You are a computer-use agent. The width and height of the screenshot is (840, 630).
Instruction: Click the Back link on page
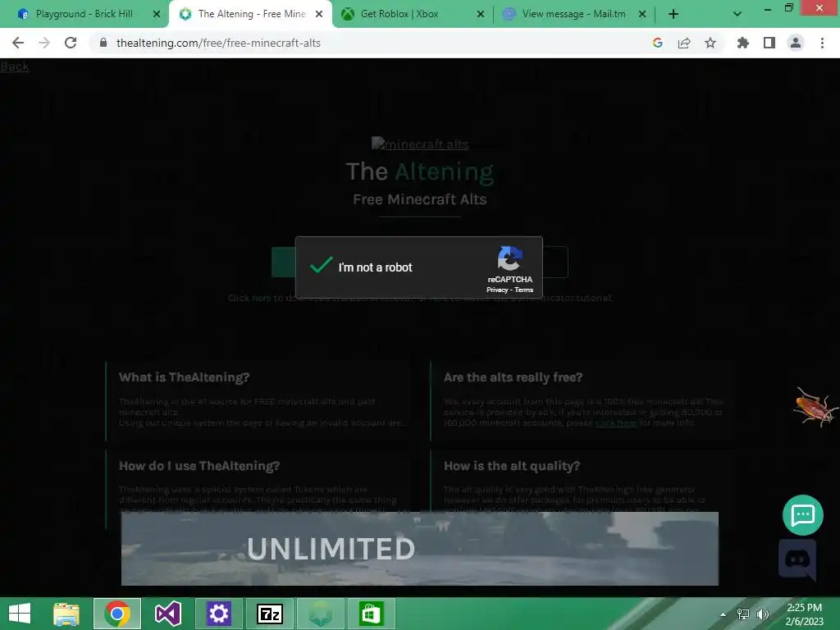15,66
